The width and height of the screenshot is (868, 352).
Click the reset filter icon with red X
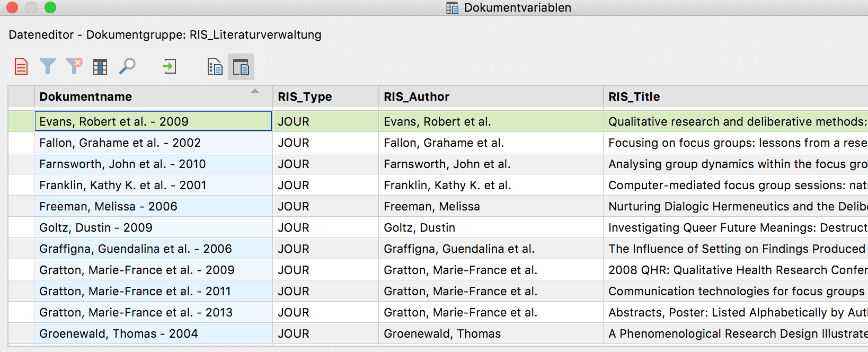[74, 66]
